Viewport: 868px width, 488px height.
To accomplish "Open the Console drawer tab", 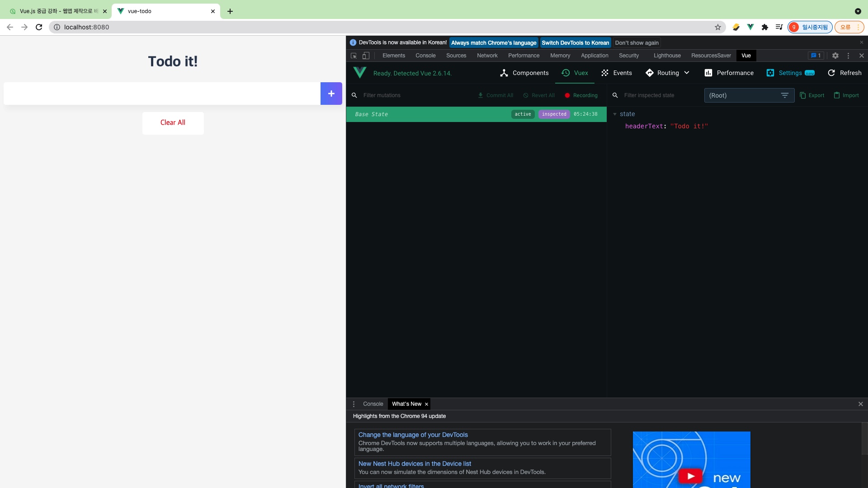I will point(373,404).
